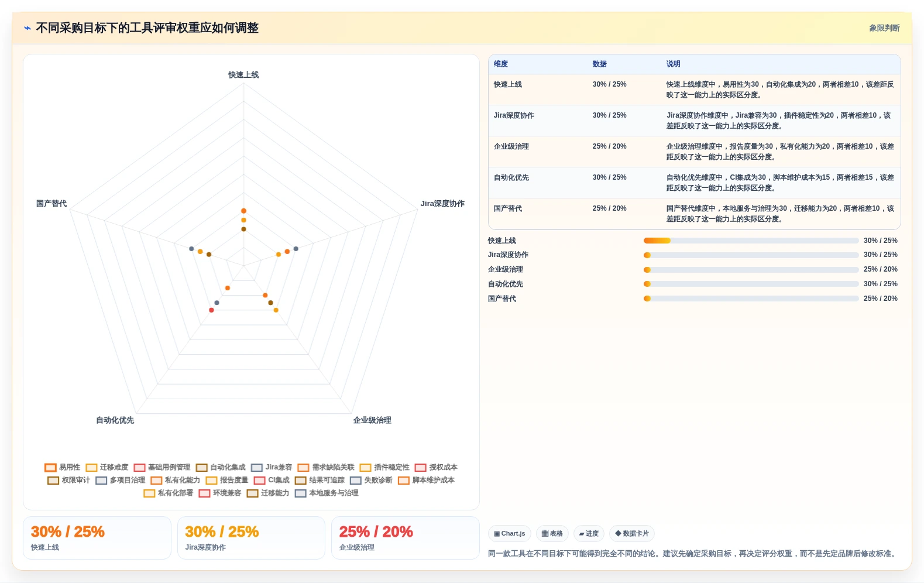
Task: Click the 自动化优先 progress bar
Action: pyautogui.click(x=751, y=284)
